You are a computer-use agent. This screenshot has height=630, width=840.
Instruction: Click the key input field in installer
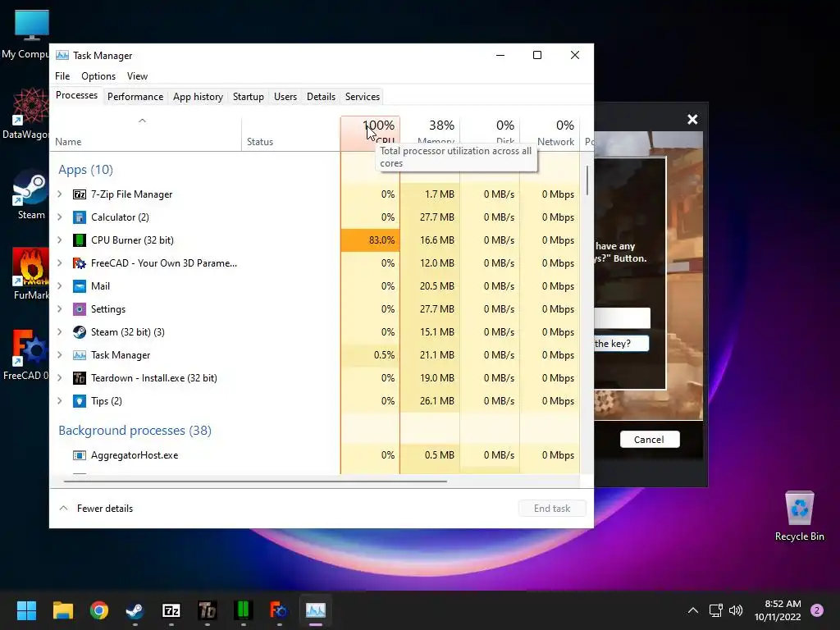click(x=622, y=318)
